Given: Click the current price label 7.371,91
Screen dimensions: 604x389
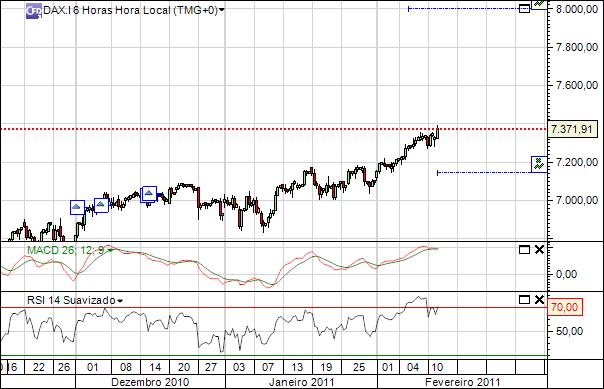Looking at the screenshot, I should pos(572,129).
